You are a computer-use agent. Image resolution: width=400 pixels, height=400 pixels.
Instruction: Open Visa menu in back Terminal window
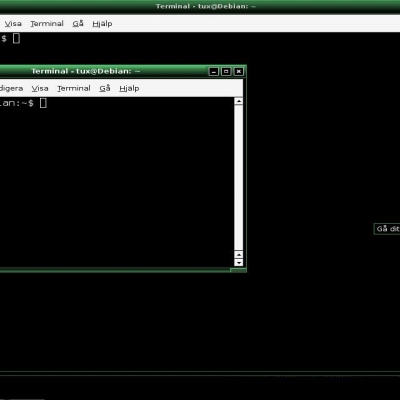pos(13,24)
